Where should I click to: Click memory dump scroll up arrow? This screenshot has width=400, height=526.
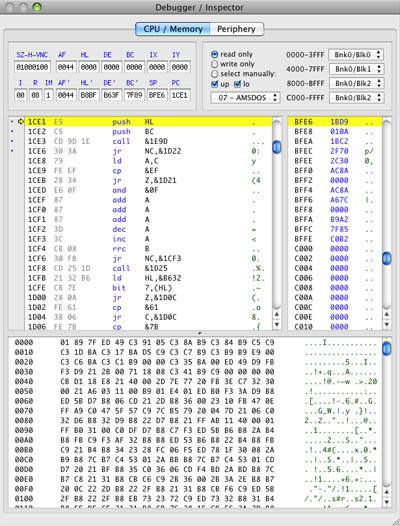pos(387,492)
